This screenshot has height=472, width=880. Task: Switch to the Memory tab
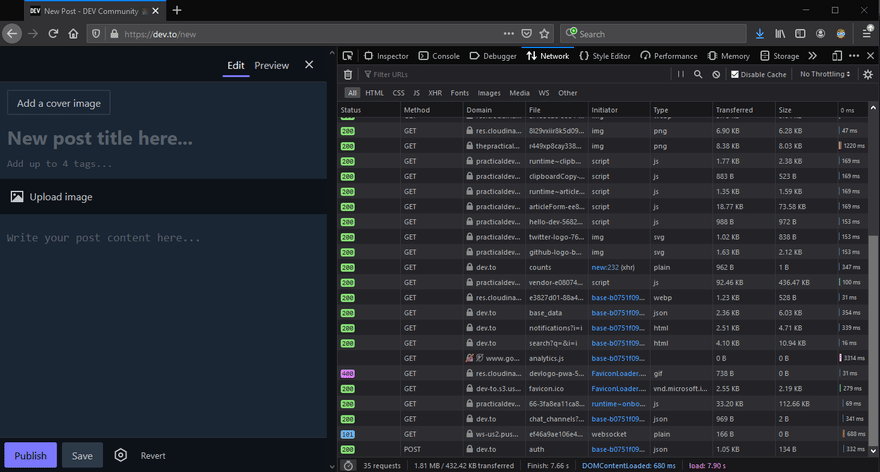tap(728, 56)
